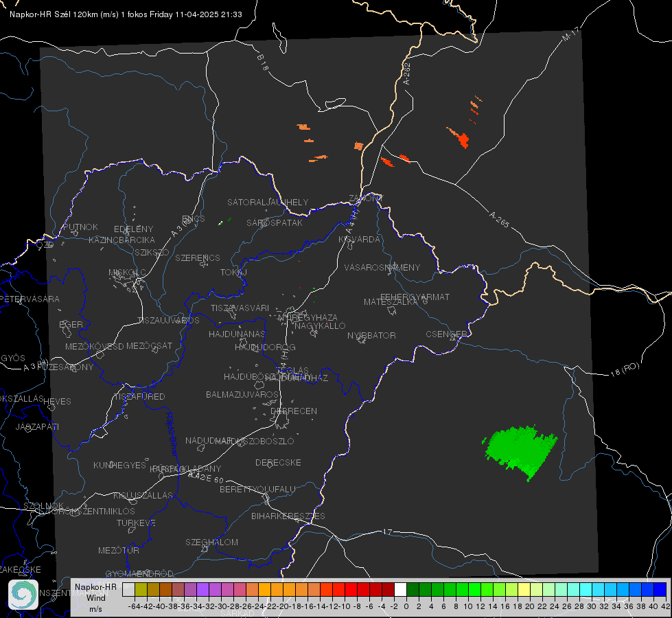Image resolution: width=672 pixels, height=618 pixels.
Task: Click the 18 (RO) road label
Action: pyautogui.click(x=625, y=369)
